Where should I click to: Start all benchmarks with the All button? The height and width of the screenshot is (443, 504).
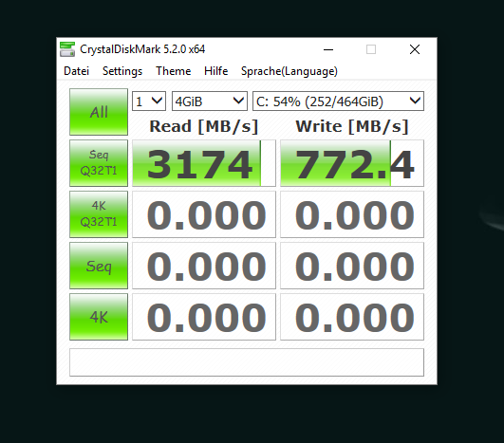coord(99,112)
